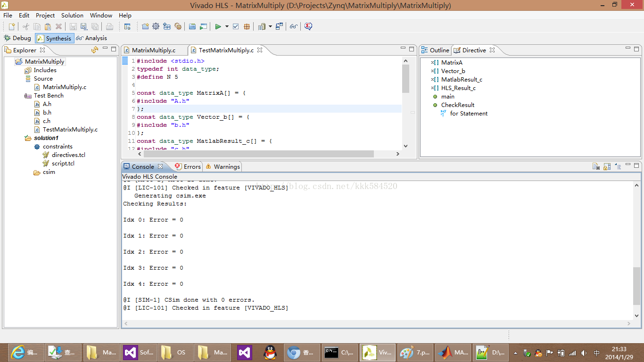
Task: Run C Synthesis green play icon
Action: (218, 27)
